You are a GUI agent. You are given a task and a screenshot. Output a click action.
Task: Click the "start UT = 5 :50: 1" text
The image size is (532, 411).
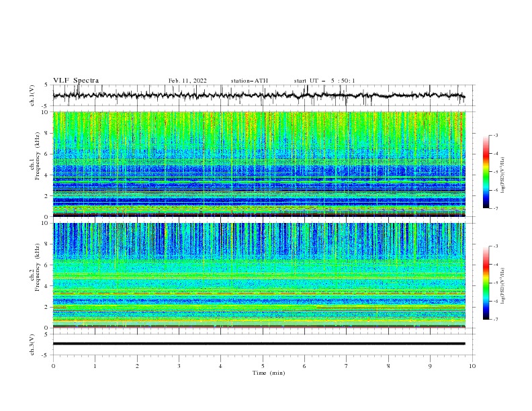pyautogui.click(x=324, y=81)
